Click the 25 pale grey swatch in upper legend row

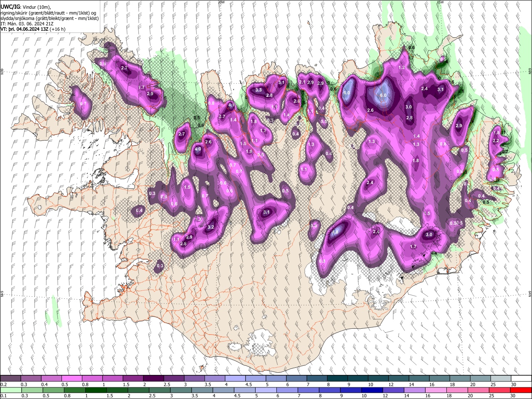tap(501, 378)
